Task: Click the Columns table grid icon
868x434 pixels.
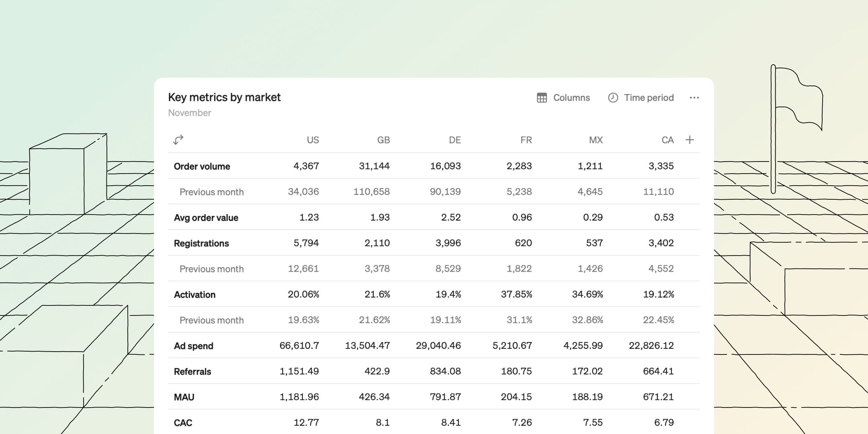Action: [x=542, y=98]
